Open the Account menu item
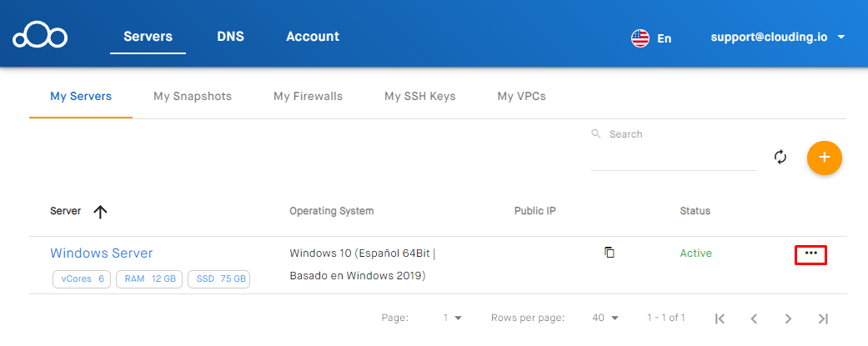The height and width of the screenshot is (346, 868). (312, 37)
